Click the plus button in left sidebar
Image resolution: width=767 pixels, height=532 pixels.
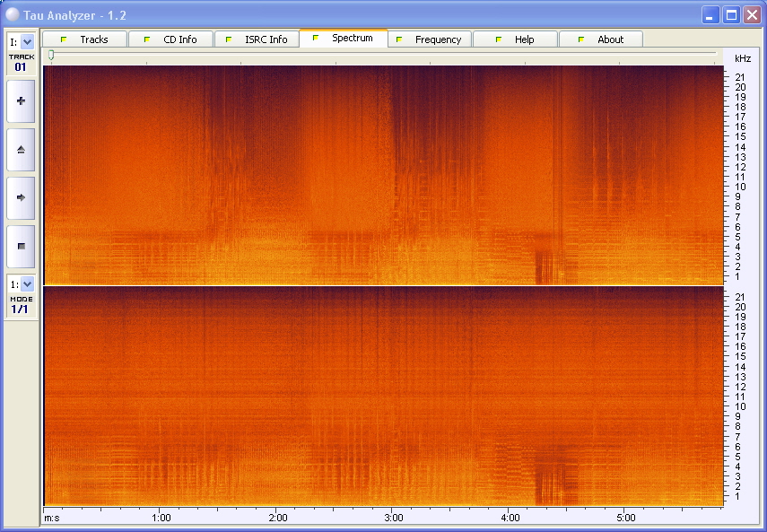coord(21,101)
